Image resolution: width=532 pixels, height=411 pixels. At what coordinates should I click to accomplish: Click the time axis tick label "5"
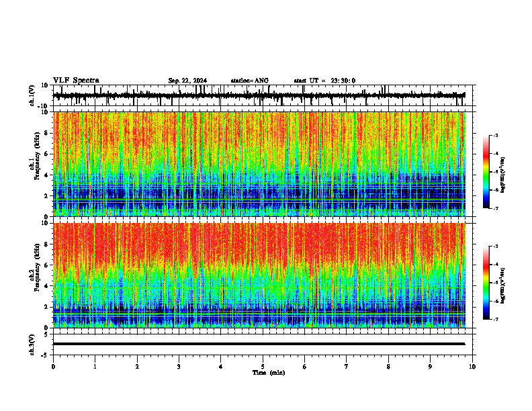tap(263, 367)
